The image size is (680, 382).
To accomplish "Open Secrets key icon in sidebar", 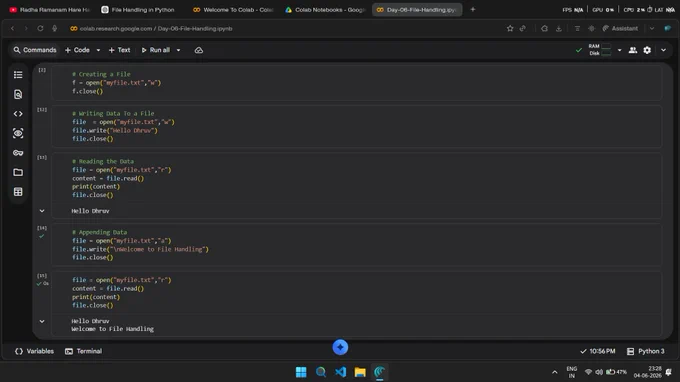I will tap(18, 153).
